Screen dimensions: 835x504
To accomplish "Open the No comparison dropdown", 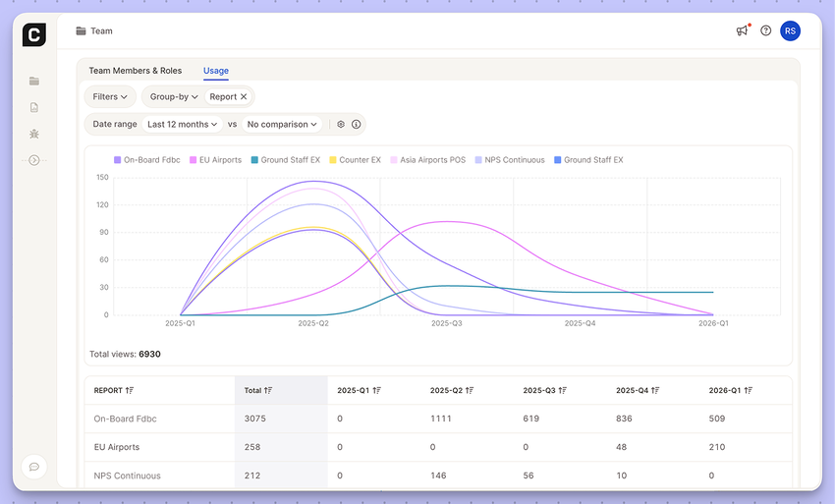I will [x=282, y=125].
